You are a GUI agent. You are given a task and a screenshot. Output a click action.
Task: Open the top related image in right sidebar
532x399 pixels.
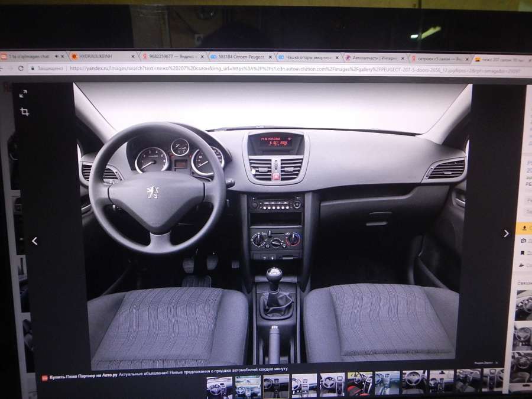click(x=524, y=305)
